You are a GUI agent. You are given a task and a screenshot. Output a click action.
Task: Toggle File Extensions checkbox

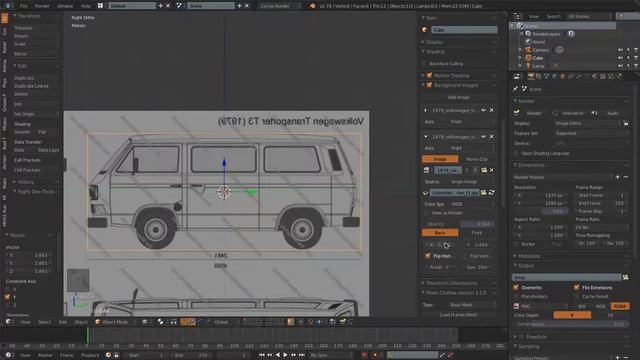click(577, 288)
